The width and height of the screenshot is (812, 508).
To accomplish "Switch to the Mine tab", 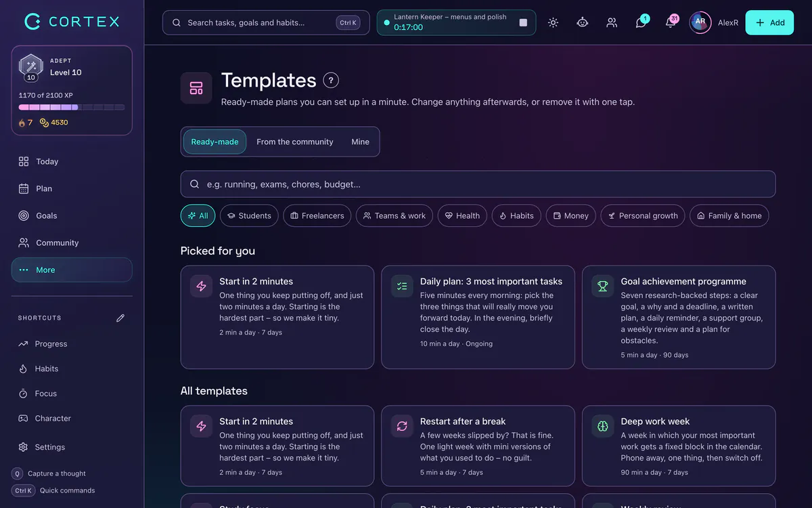I will click(x=360, y=142).
